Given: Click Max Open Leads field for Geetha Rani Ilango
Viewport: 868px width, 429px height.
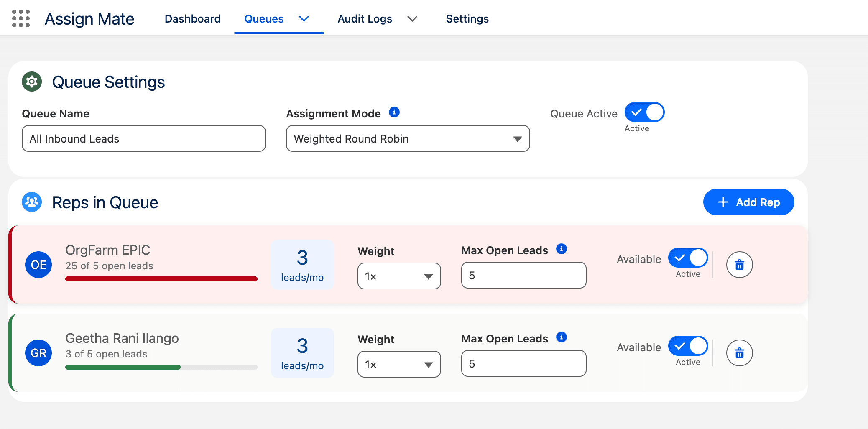Looking at the screenshot, I should coord(524,363).
